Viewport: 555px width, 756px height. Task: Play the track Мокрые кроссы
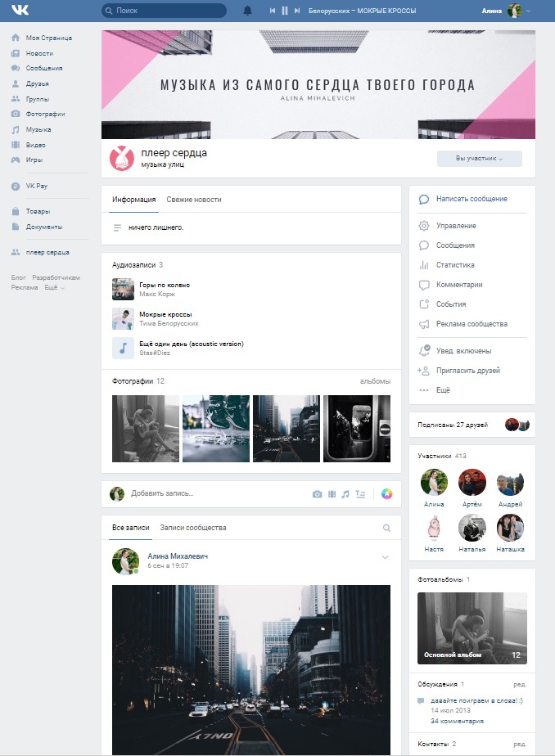click(123, 319)
